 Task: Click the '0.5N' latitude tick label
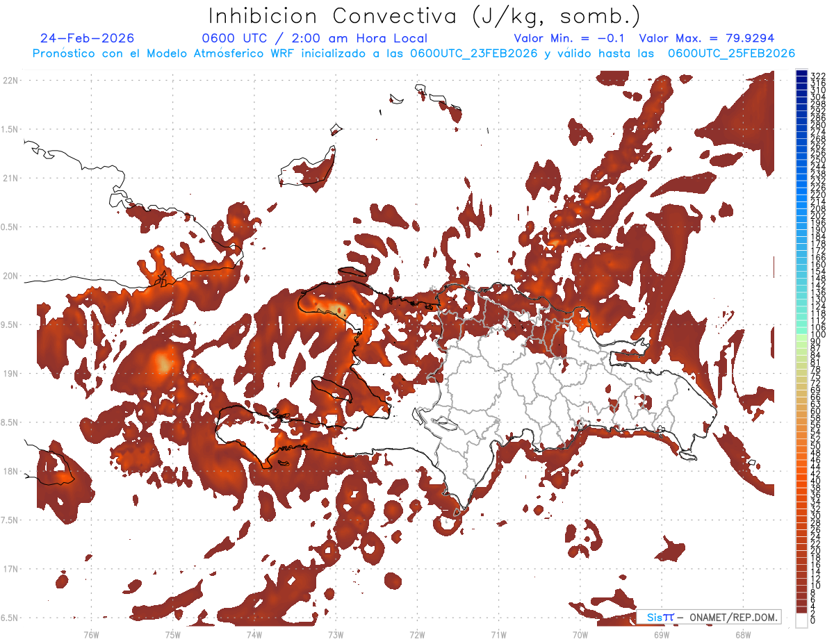pyautogui.click(x=10, y=227)
